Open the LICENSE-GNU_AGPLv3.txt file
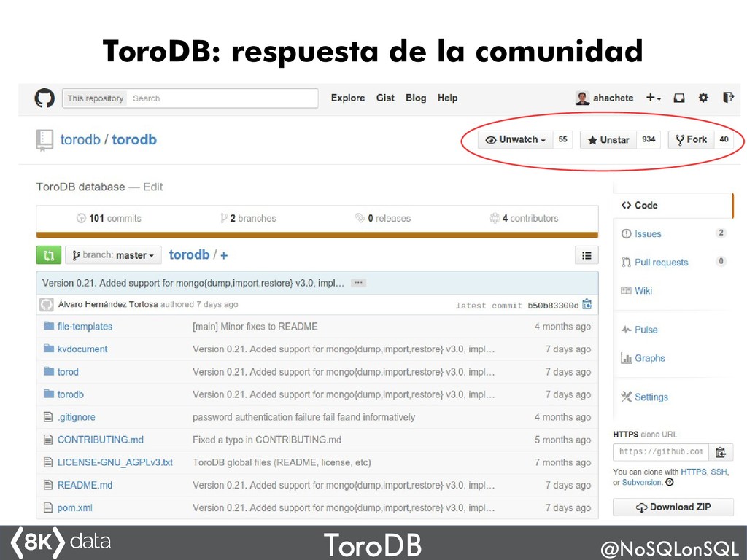Screen dimensions: 747x560 [x=115, y=462]
